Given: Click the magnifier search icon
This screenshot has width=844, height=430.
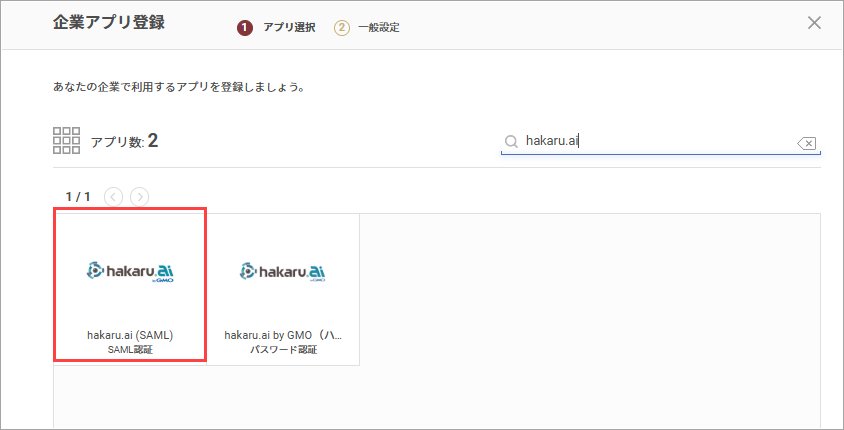Looking at the screenshot, I should coord(511,142).
